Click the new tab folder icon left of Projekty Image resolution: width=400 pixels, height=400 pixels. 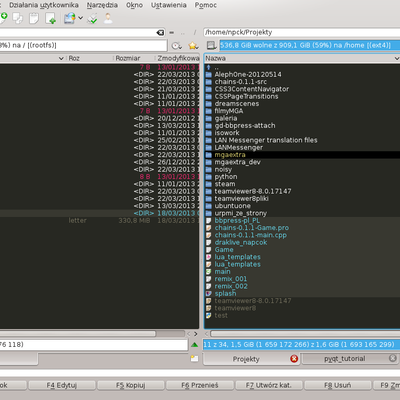[x=194, y=359]
